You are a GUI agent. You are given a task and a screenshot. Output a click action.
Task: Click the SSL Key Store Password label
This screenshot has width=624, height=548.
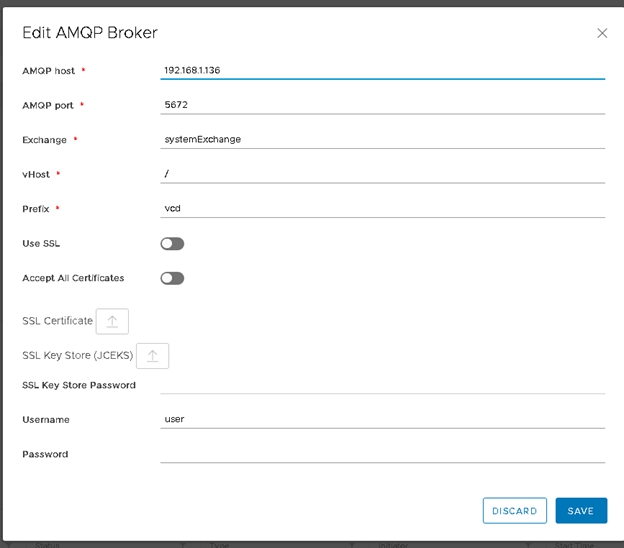coord(79,385)
